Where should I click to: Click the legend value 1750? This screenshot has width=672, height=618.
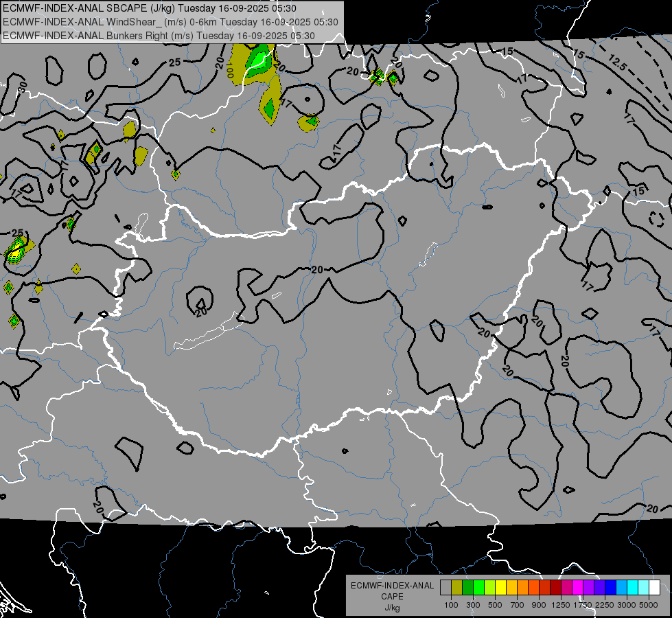(x=583, y=605)
